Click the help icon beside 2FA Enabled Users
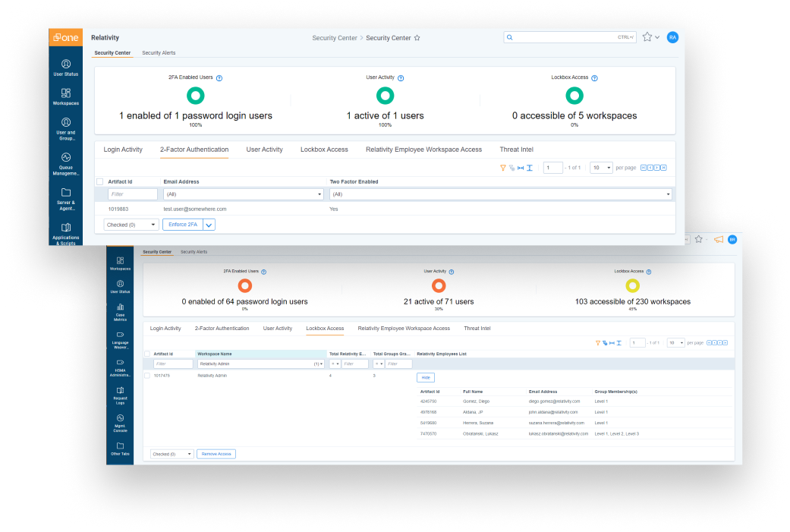 [x=219, y=78]
